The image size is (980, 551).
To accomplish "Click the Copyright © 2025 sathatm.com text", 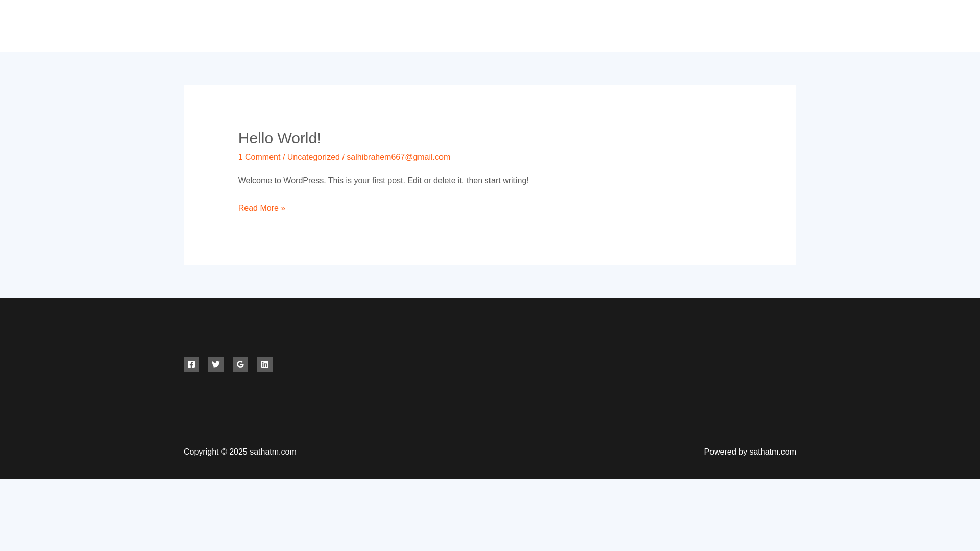I will pyautogui.click(x=240, y=452).
